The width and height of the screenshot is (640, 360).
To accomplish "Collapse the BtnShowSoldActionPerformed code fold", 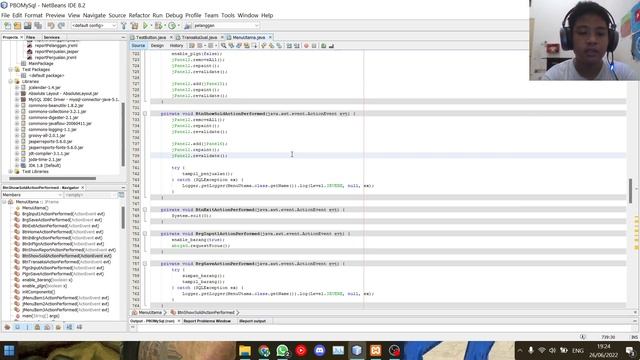I will [145, 113].
